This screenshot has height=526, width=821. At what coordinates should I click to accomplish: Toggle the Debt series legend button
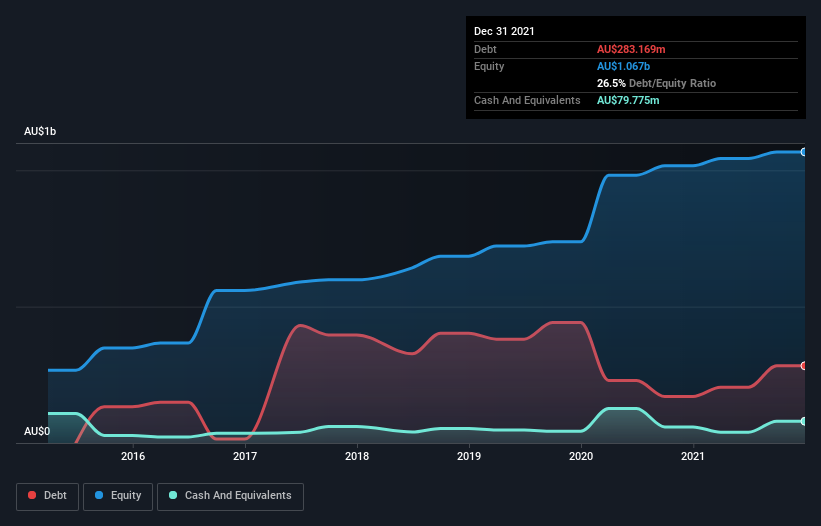click(x=48, y=496)
